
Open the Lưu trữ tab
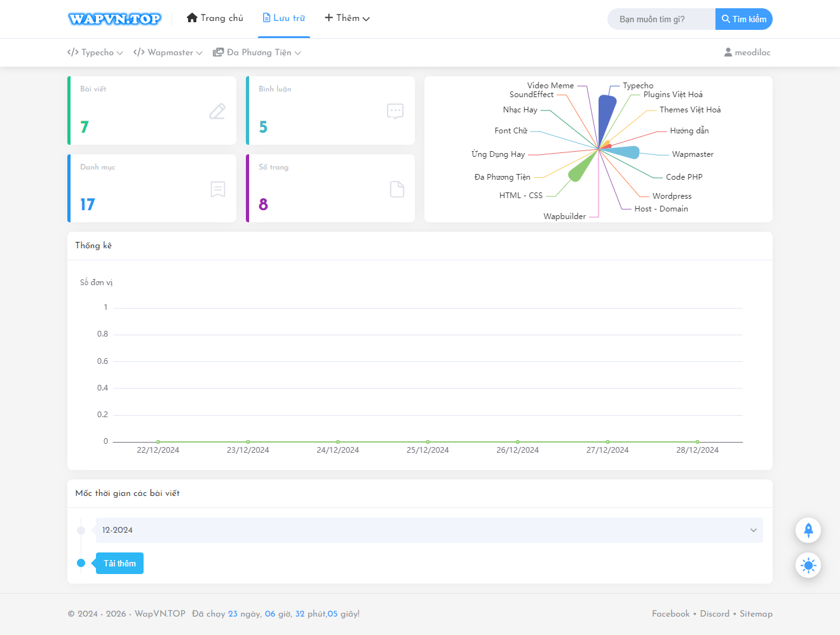(x=284, y=18)
